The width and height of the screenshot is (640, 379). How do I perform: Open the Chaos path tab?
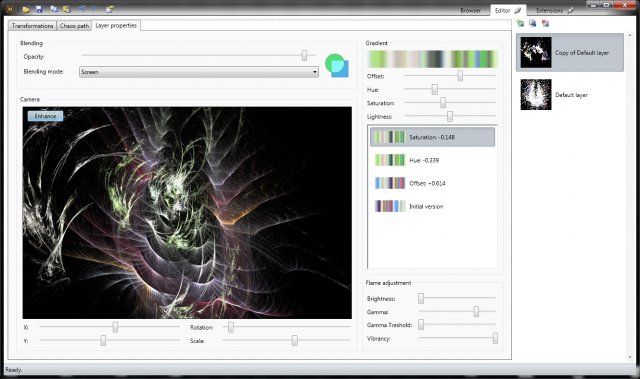74,26
